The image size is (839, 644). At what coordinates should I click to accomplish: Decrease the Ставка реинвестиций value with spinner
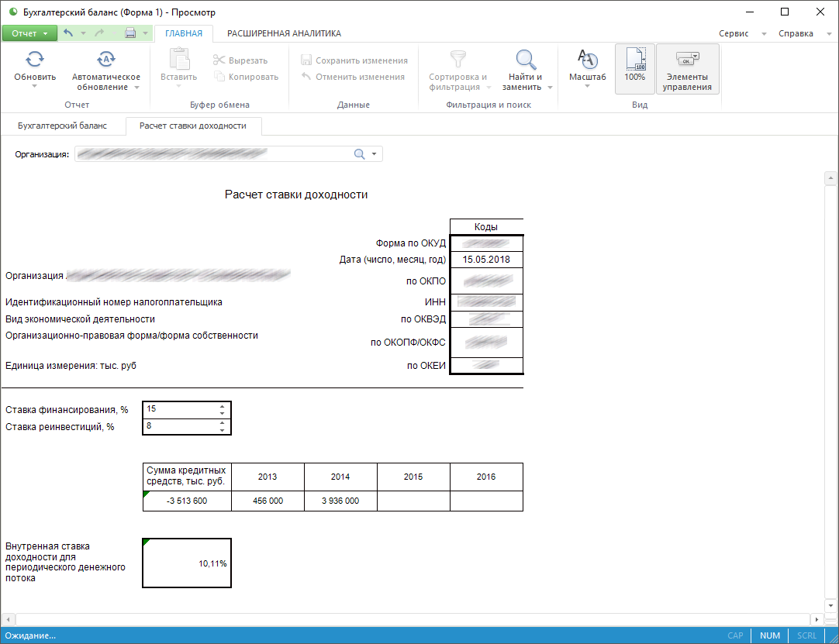tap(223, 430)
